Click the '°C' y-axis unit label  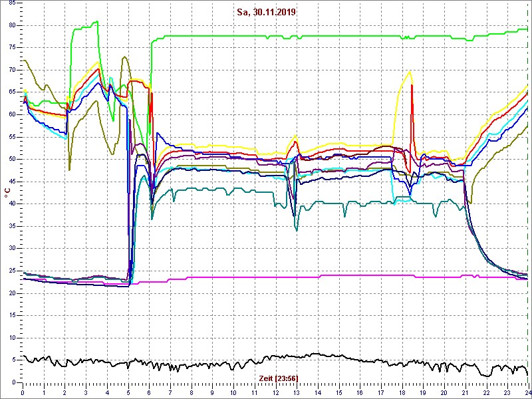[x=7, y=193]
